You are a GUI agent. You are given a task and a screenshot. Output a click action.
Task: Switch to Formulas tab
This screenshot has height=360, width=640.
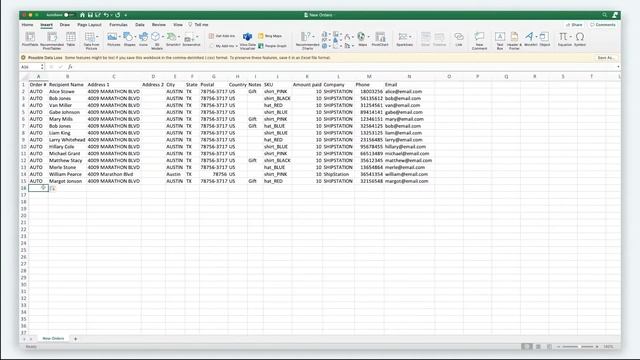(118, 25)
